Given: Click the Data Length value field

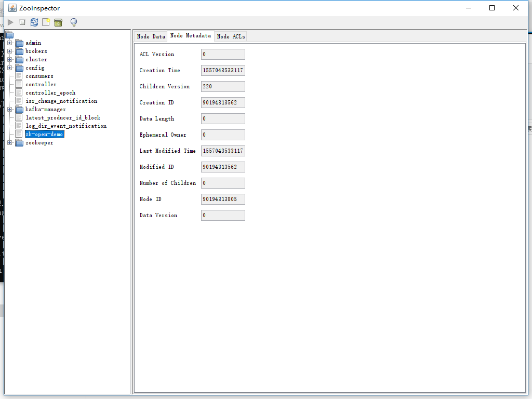Looking at the screenshot, I should point(223,119).
